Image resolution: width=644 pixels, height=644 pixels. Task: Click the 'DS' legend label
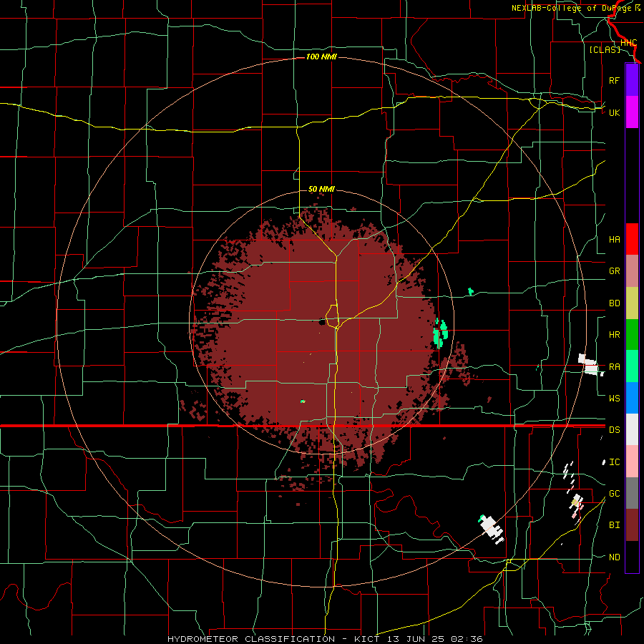[614, 430]
